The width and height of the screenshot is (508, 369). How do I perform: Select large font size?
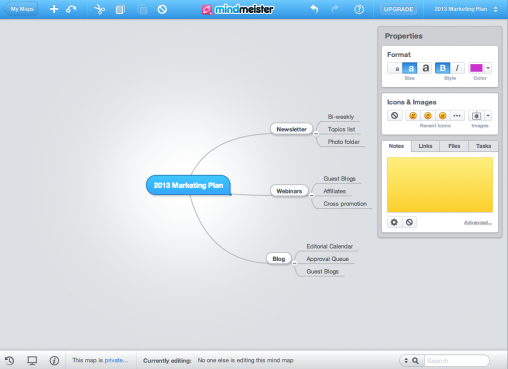point(425,68)
